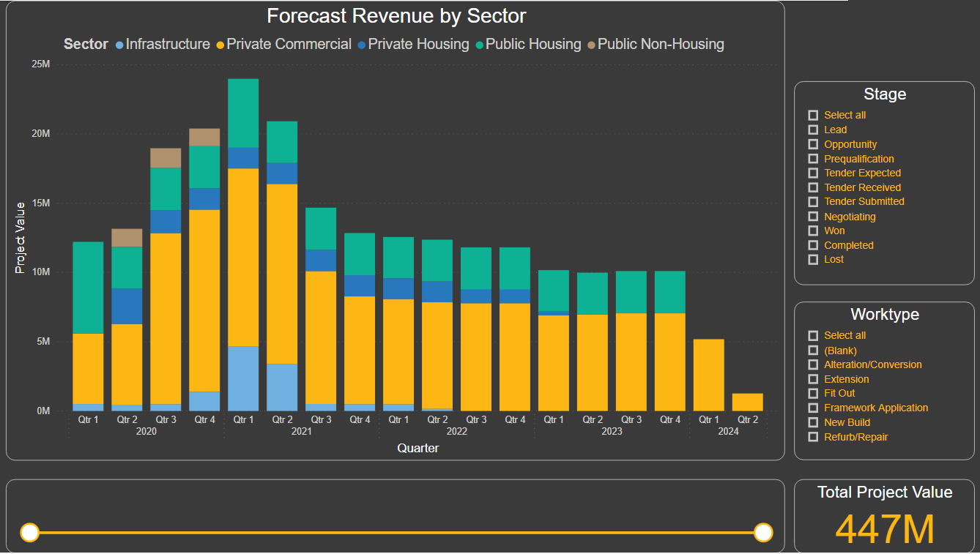Click the right handle of the range slider
Image resolution: width=980 pixels, height=554 pixels.
coord(763,532)
